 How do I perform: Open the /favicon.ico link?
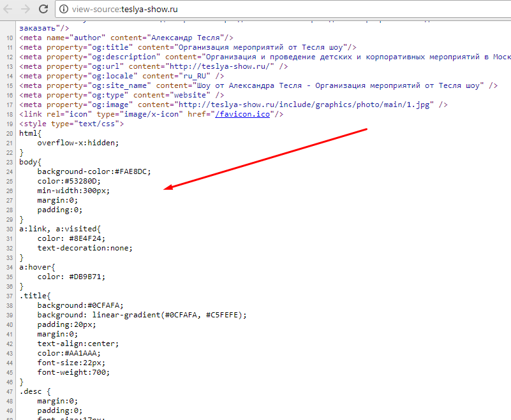tap(242, 114)
